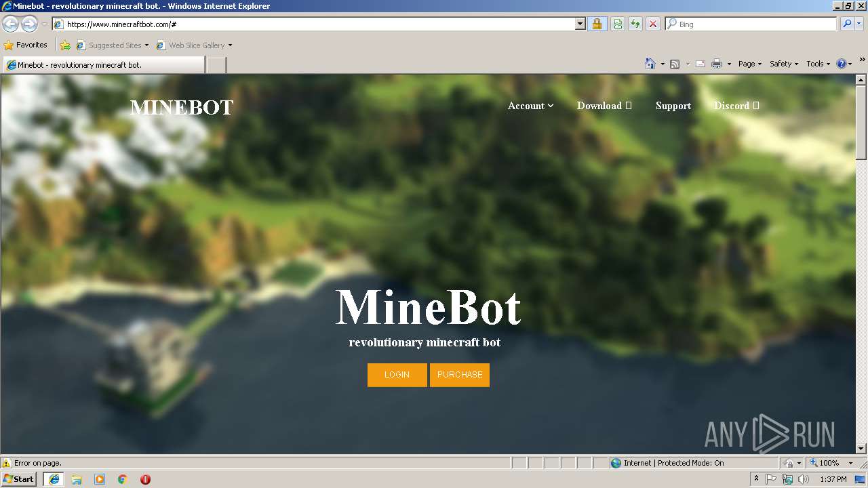This screenshot has height=488, width=868.
Task: Open the Page menu
Action: click(750, 64)
